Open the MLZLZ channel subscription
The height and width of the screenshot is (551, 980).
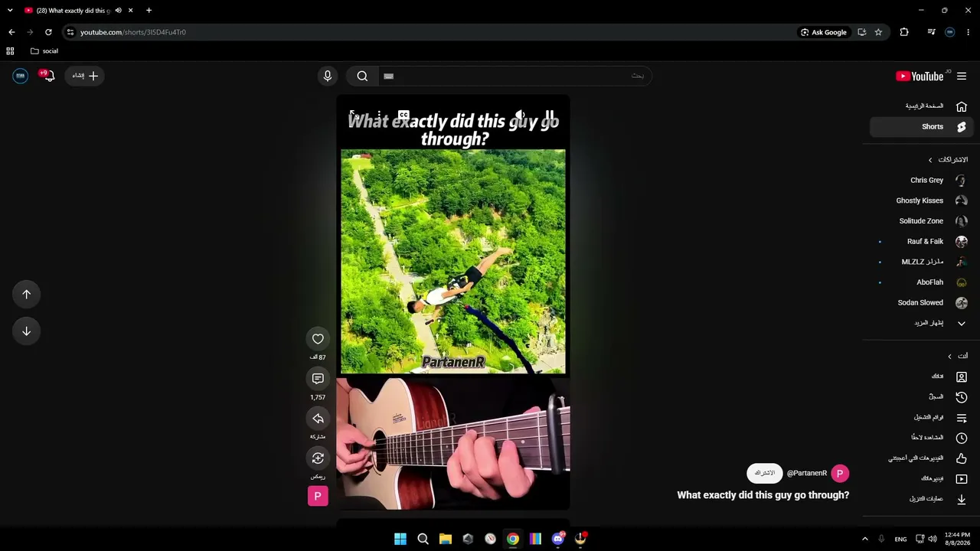(921, 262)
